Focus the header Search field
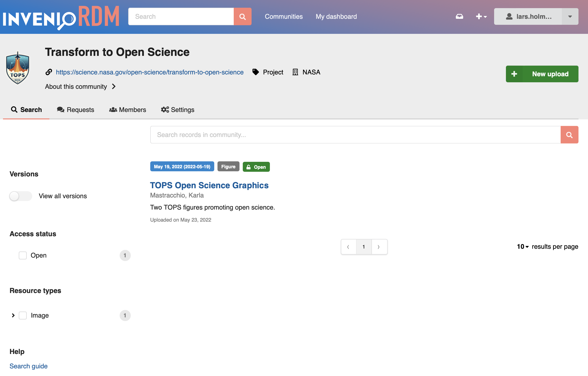The image size is (588, 376). coord(181,16)
